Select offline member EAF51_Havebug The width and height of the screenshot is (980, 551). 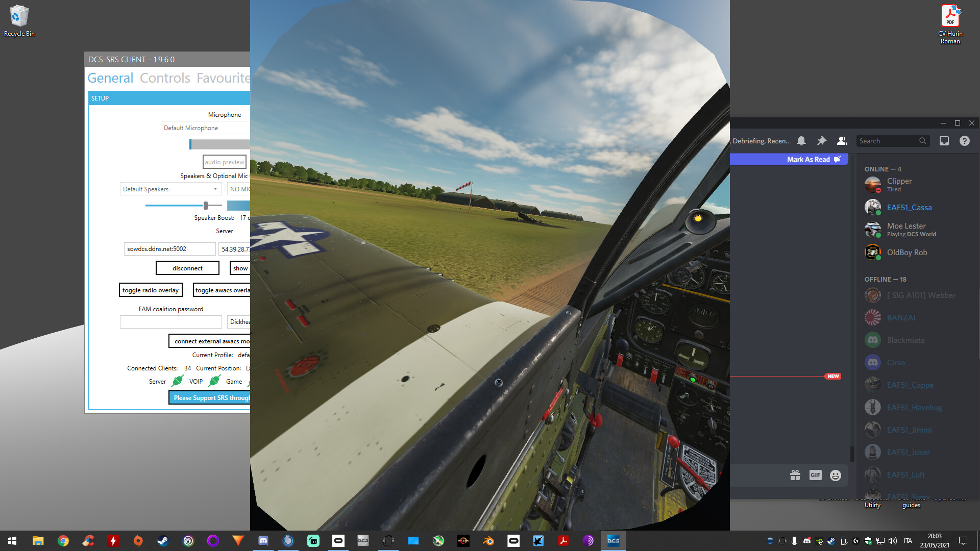point(917,407)
